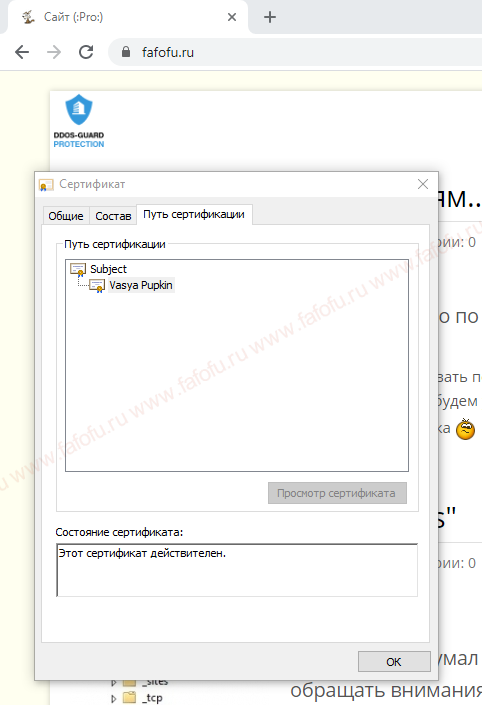Close the Сайт (:Pro:) browser tab

[x=232, y=17]
